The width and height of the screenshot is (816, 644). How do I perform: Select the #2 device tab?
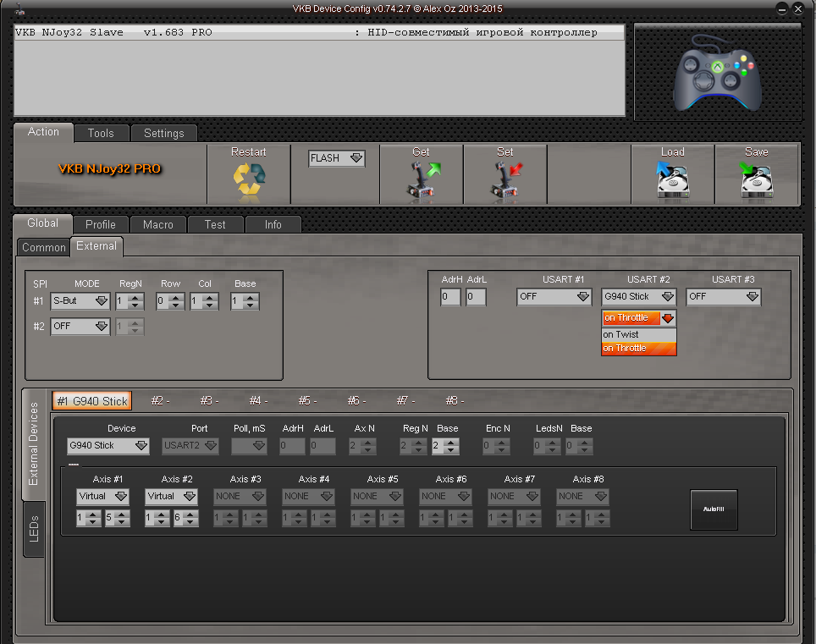click(x=160, y=401)
